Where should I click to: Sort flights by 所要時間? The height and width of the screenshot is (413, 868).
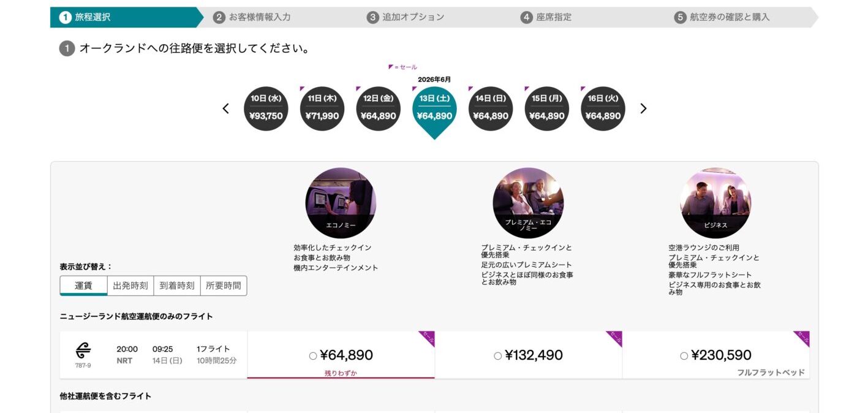[x=224, y=286]
